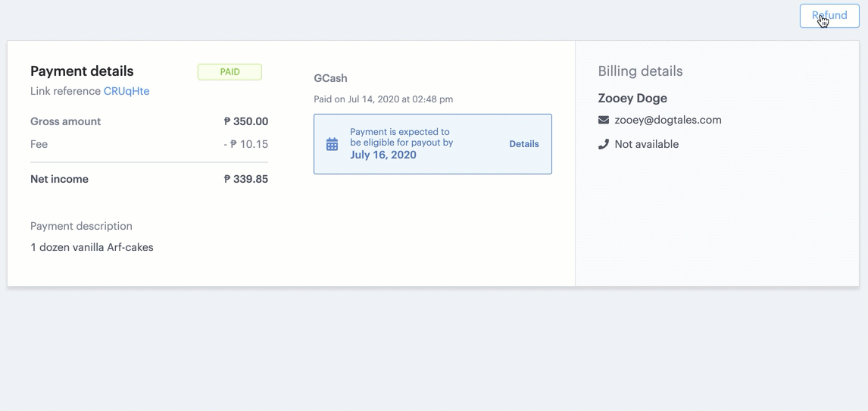This screenshot has height=411, width=868.
Task: Click "Paid on Jul 14, 2020 at 02:48 pm"
Action: tap(383, 99)
